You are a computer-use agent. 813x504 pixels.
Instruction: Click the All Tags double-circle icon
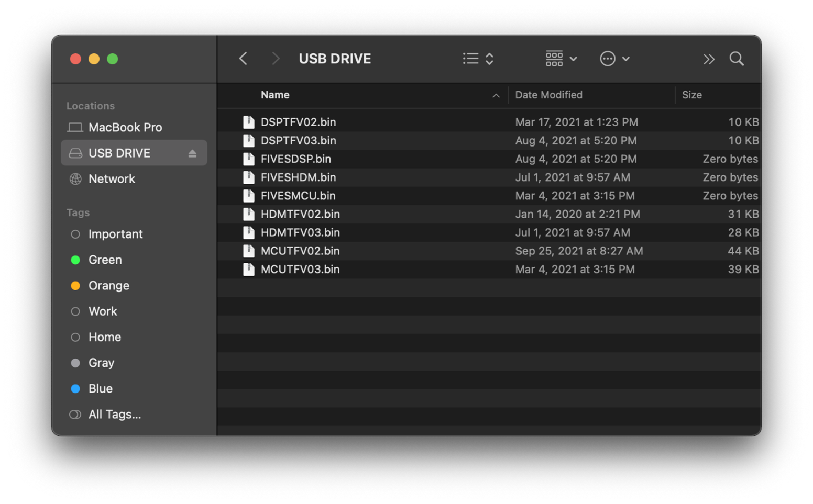[75, 415]
